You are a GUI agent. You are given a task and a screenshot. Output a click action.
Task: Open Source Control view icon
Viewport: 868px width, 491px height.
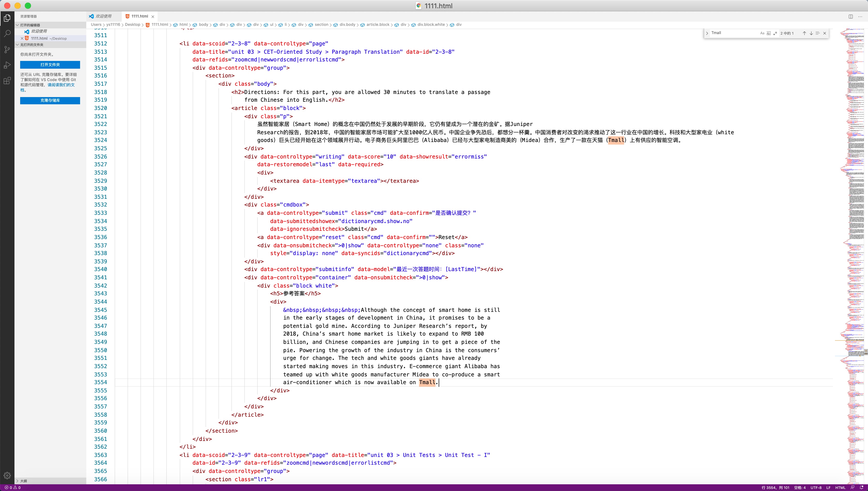(7, 49)
